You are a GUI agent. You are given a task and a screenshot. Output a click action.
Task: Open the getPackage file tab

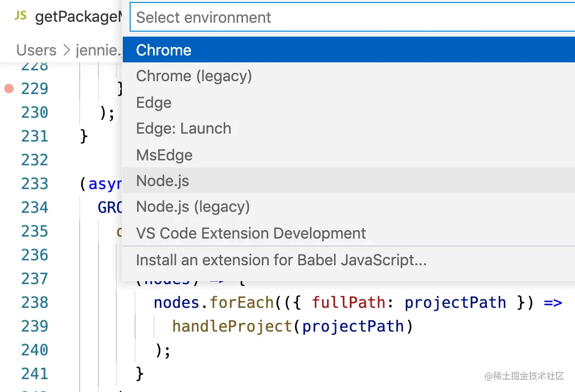[x=78, y=17]
